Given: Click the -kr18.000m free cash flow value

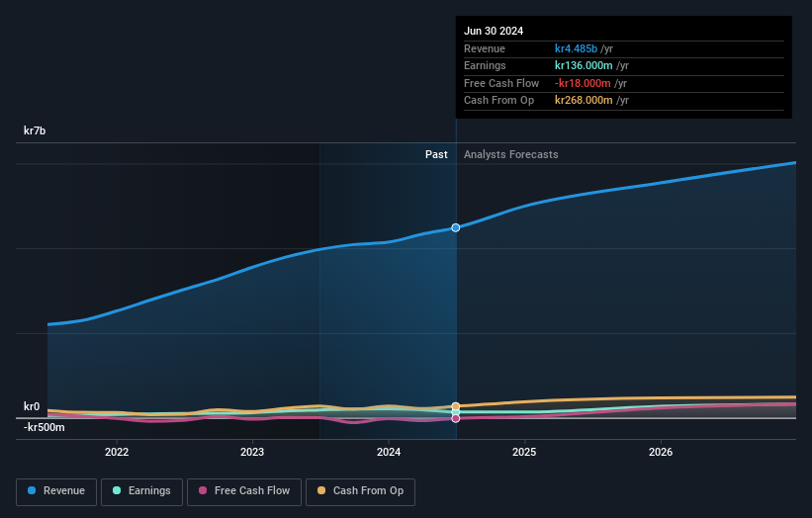Looking at the screenshot, I should tap(583, 83).
